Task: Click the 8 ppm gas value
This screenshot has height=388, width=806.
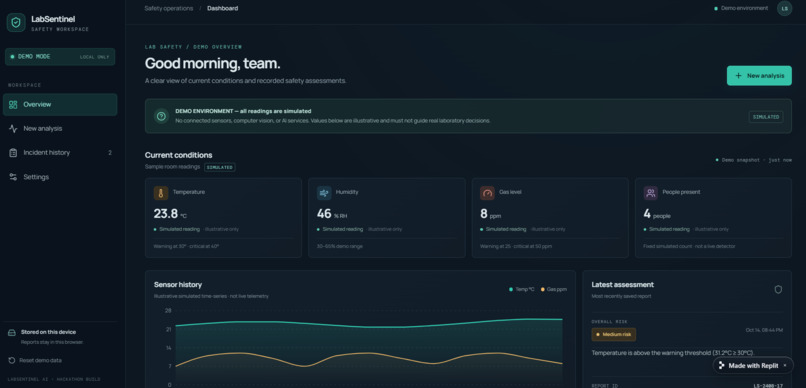Action: pos(490,214)
